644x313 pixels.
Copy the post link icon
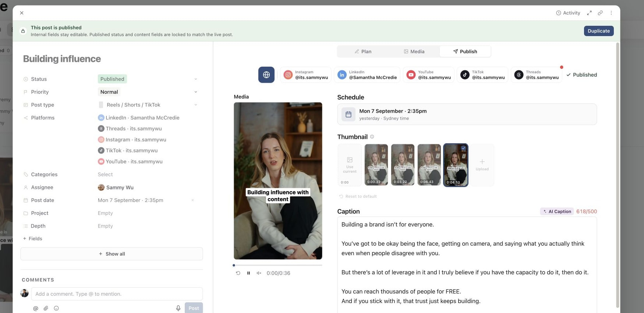(x=600, y=13)
